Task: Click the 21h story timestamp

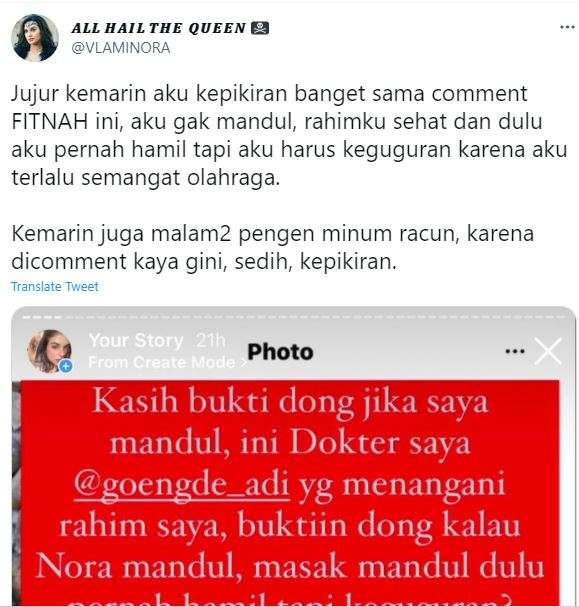Action: click(210, 341)
